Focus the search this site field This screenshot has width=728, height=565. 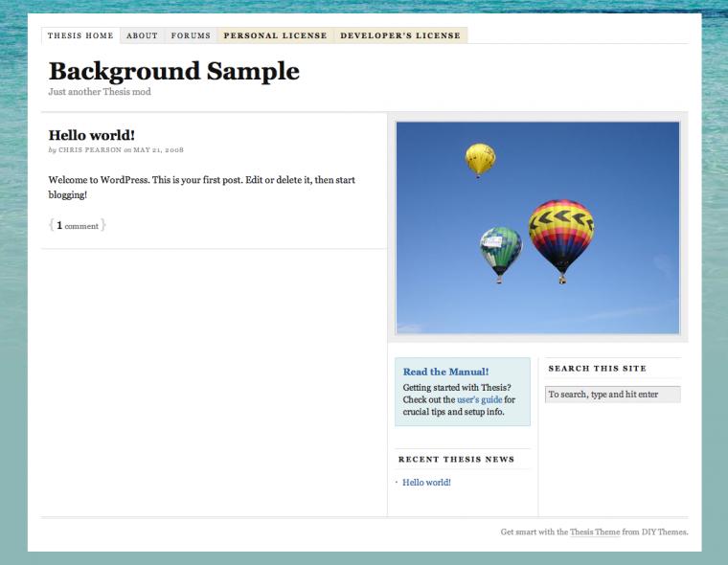[x=612, y=395]
